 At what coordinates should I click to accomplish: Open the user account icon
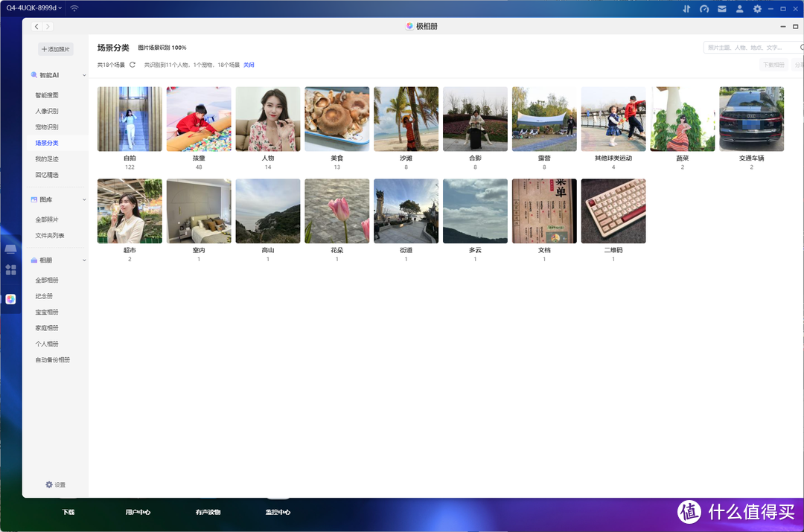[x=740, y=9]
